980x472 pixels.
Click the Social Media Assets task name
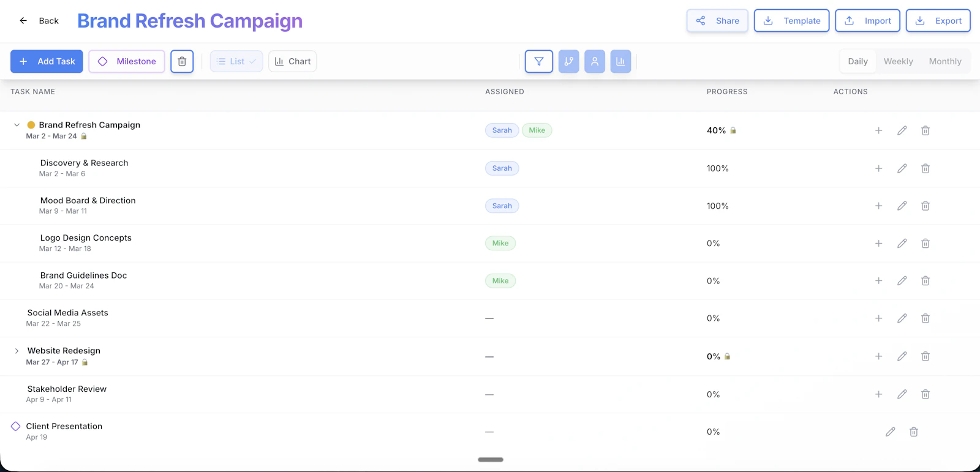coord(68,313)
